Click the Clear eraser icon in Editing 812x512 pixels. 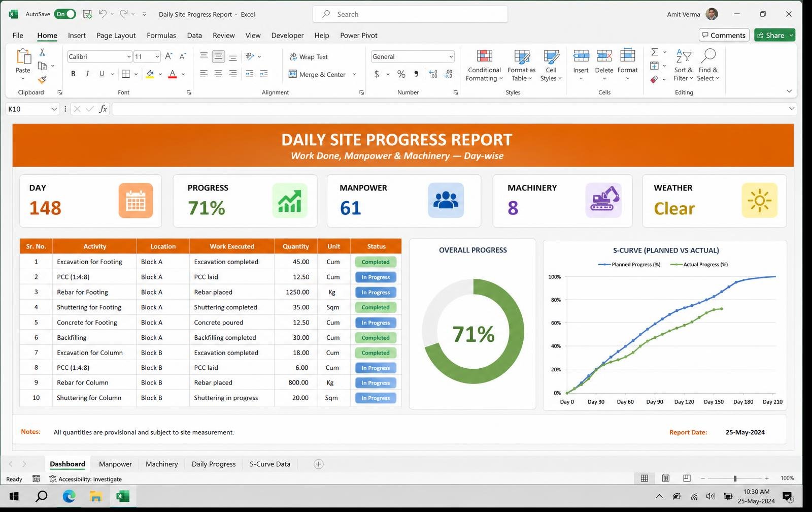[655, 79]
